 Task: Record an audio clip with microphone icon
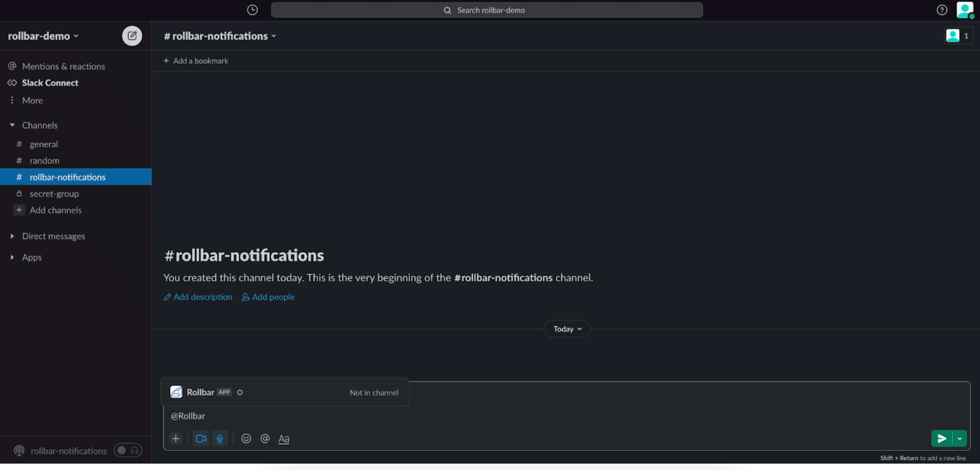click(x=220, y=439)
